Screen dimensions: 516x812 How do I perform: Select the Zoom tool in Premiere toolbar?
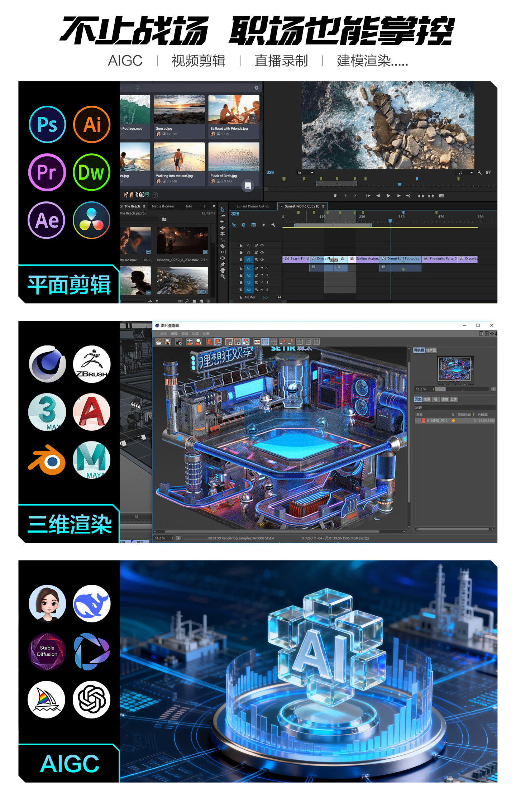pos(223,276)
